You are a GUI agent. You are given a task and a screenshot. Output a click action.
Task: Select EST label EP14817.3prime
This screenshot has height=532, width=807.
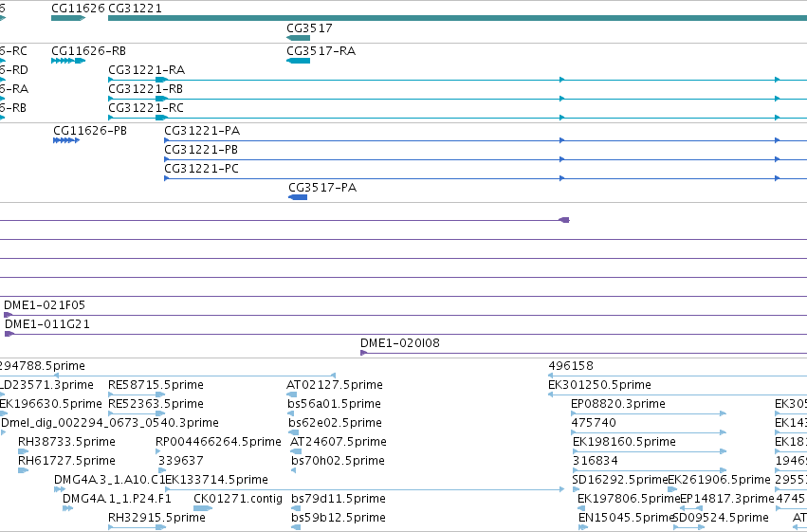(726, 499)
